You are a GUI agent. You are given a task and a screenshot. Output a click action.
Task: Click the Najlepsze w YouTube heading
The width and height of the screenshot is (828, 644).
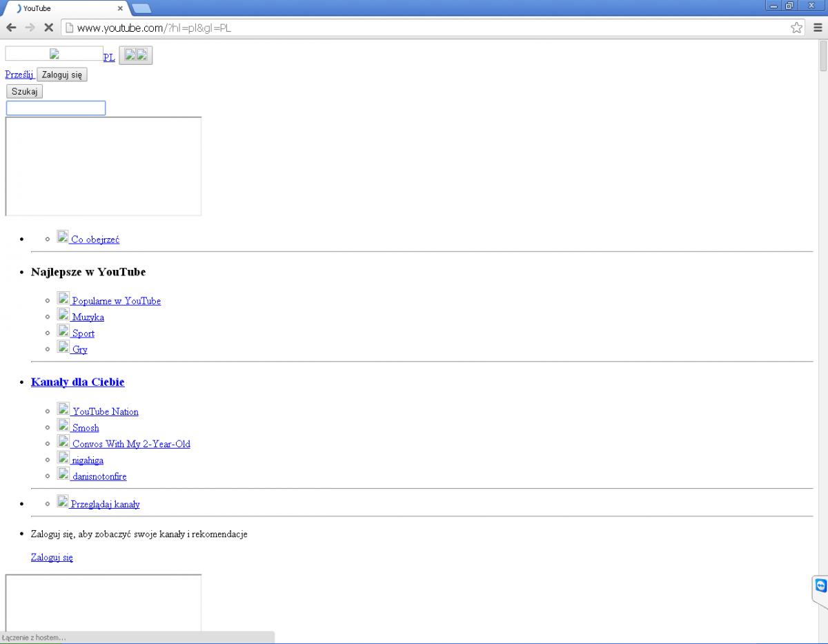88,272
